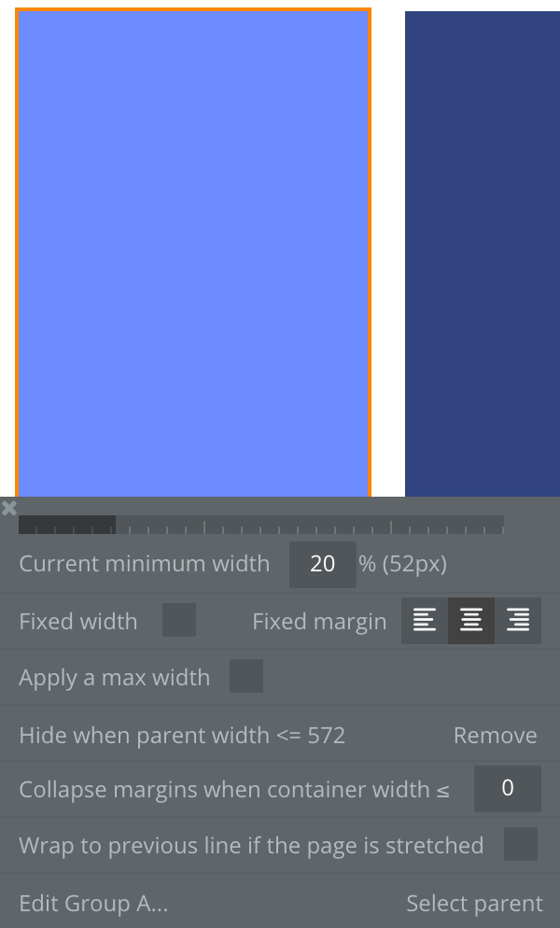Click the Collapse margins width input field
560x928 pixels.
pos(508,788)
